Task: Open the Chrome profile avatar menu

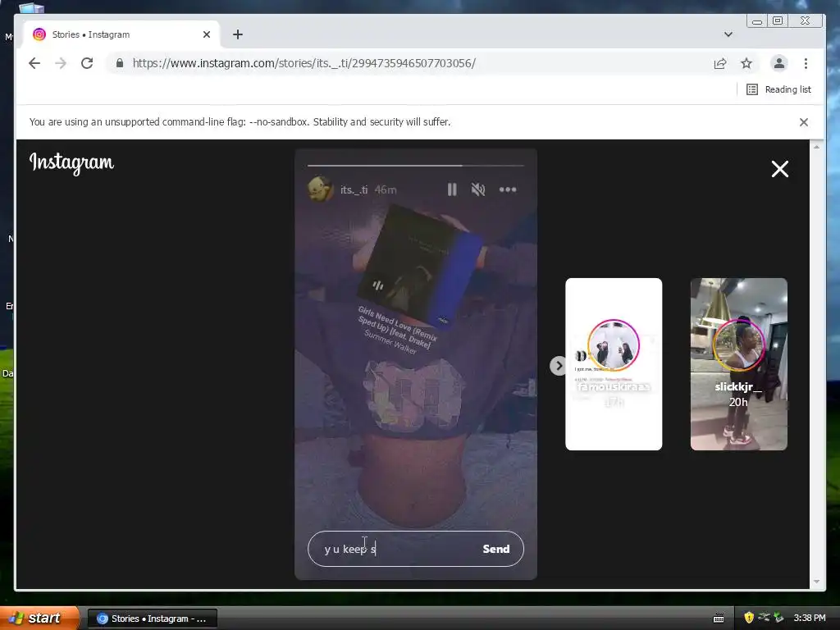Action: 779,63
